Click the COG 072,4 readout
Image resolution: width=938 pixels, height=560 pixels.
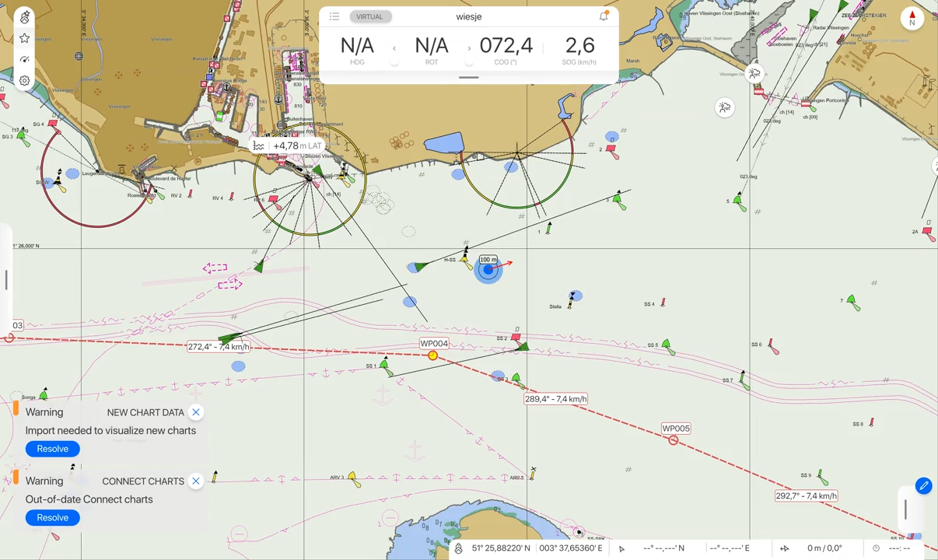coord(506,51)
